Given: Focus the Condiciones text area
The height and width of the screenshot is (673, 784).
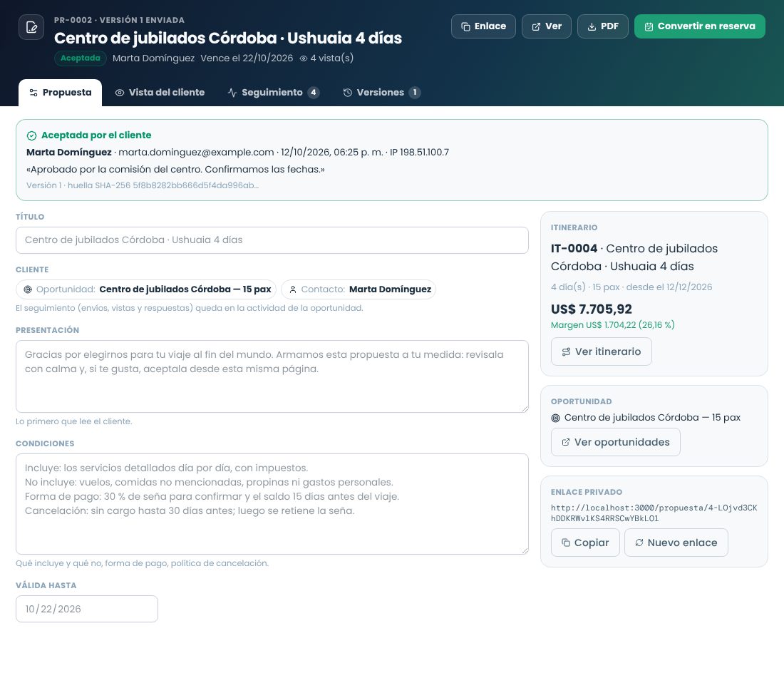Looking at the screenshot, I should coord(272,504).
